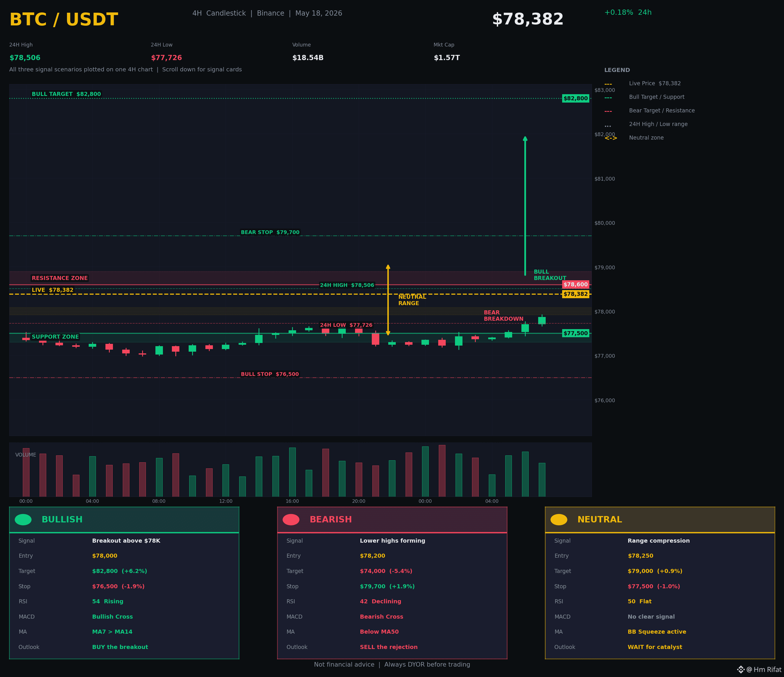The image size is (784, 677).
Task: Click the 24H High / Low range legend entry
Action: point(658,124)
